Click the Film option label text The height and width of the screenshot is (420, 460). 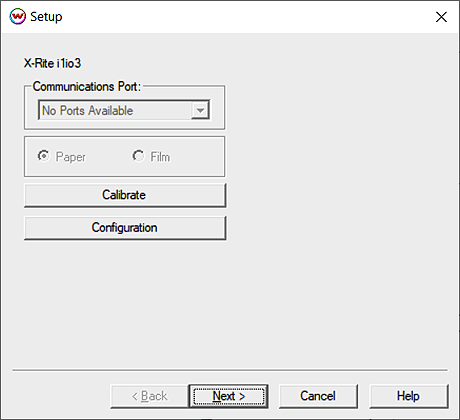click(x=160, y=157)
